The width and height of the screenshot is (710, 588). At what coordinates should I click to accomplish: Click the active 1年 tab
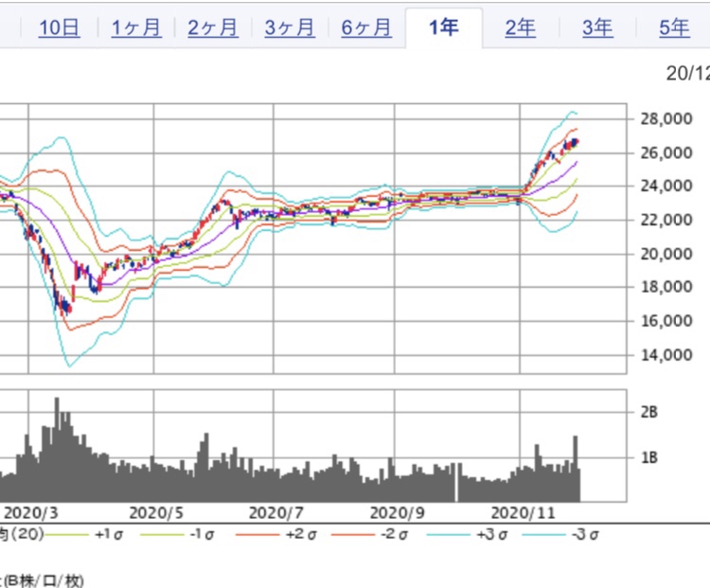click(x=443, y=27)
